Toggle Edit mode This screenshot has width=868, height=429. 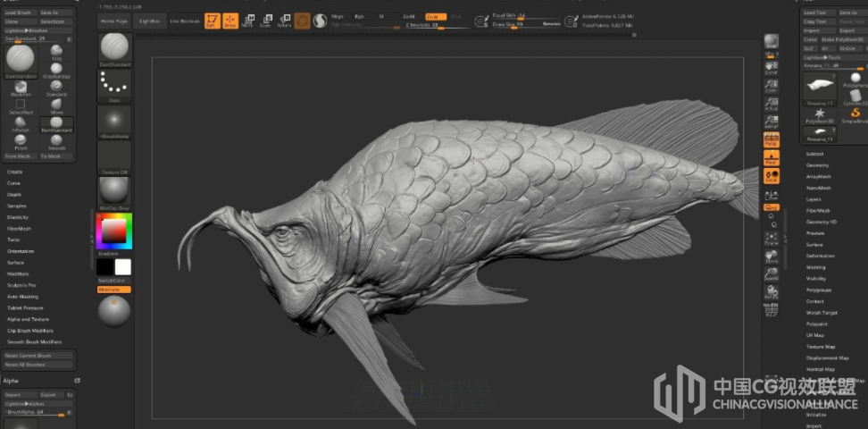click(x=213, y=21)
